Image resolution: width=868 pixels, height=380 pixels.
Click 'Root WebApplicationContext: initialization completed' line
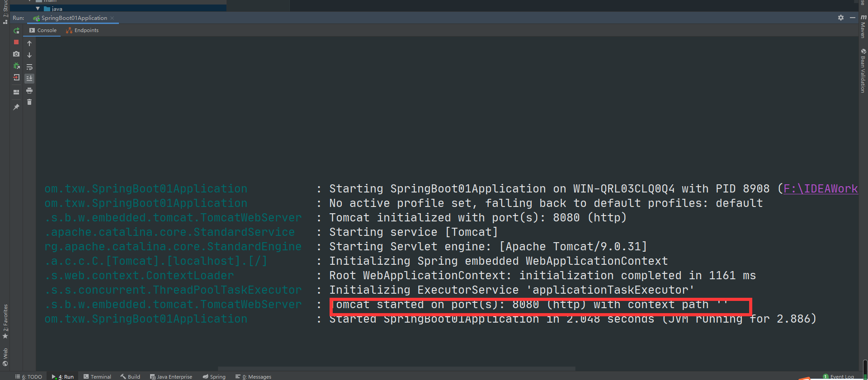[x=542, y=276]
